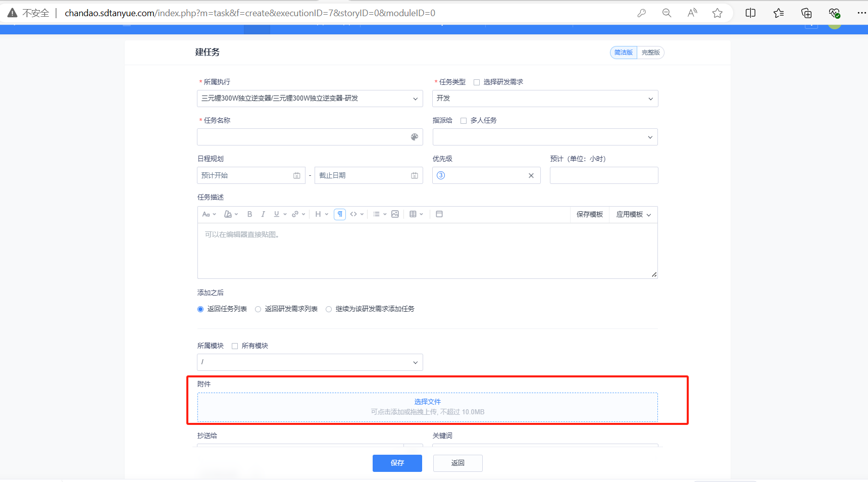
Task: Click 保存模板 in the editor toolbar
Action: (x=590, y=215)
